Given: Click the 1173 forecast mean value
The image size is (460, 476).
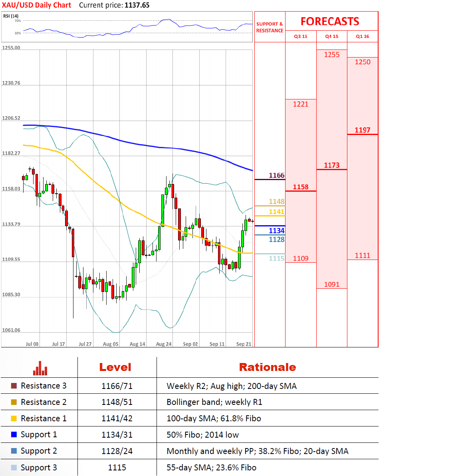Looking at the screenshot, I should pyautogui.click(x=331, y=165).
